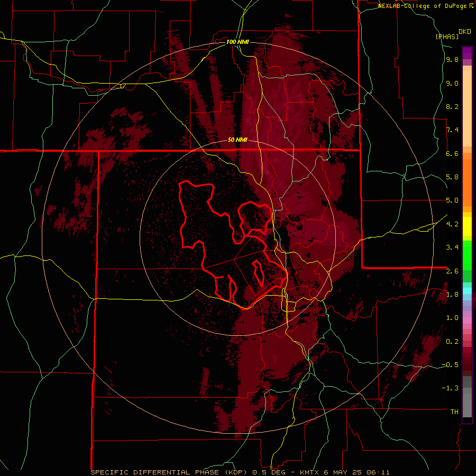
Task: Click the 3.4 scale value
Action: point(452,248)
